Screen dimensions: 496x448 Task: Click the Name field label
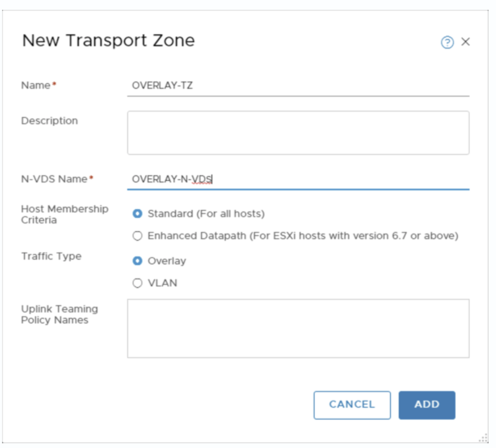click(36, 85)
